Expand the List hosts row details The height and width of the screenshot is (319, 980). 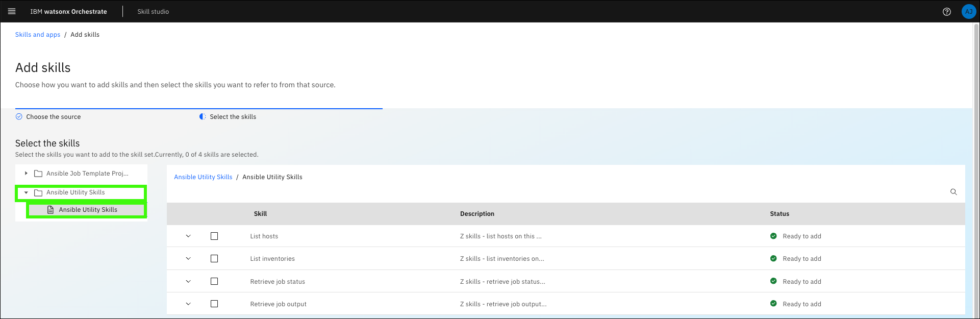(188, 236)
